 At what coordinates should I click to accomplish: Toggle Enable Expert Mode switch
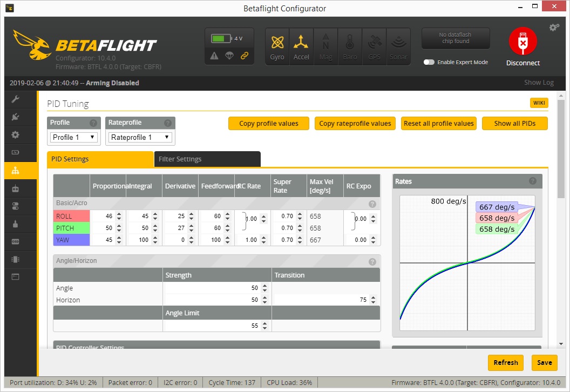tap(429, 62)
